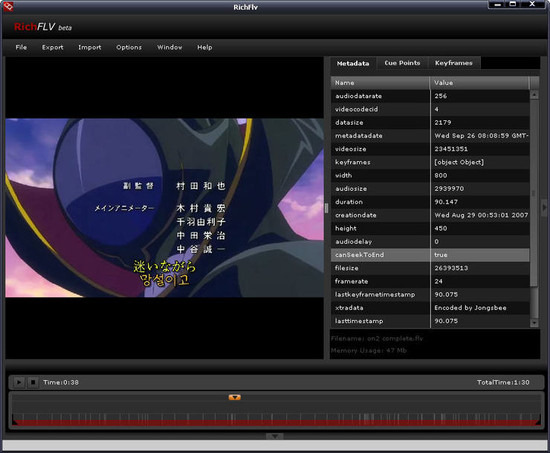This screenshot has width=550, height=453.
Task: Click the RichFLV logo icon in title bar
Action: click(x=8, y=6)
